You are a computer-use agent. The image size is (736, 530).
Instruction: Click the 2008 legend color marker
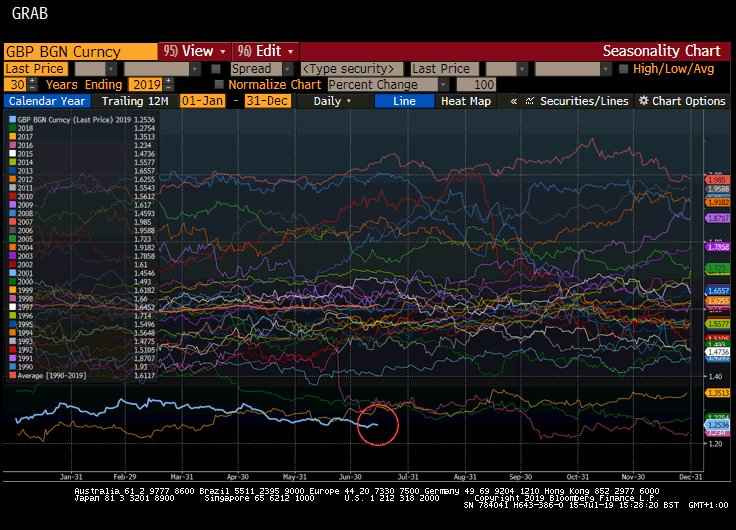coord(11,213)
